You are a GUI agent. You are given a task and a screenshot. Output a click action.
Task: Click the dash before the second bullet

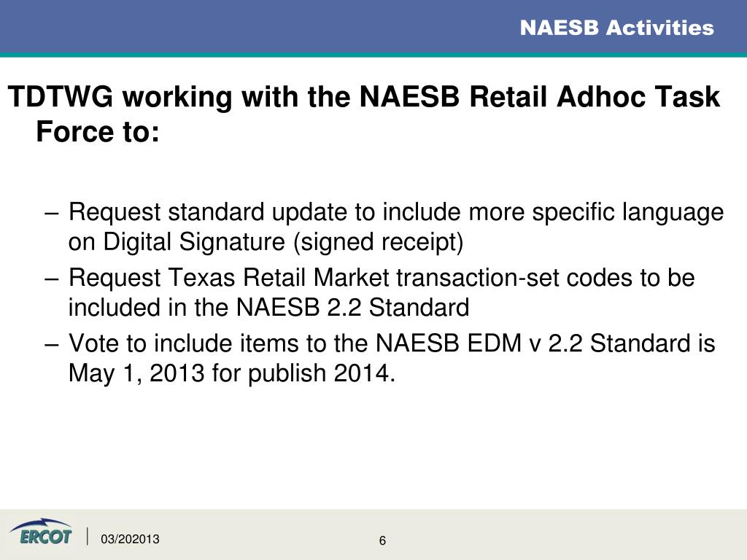tap(52, 279)
